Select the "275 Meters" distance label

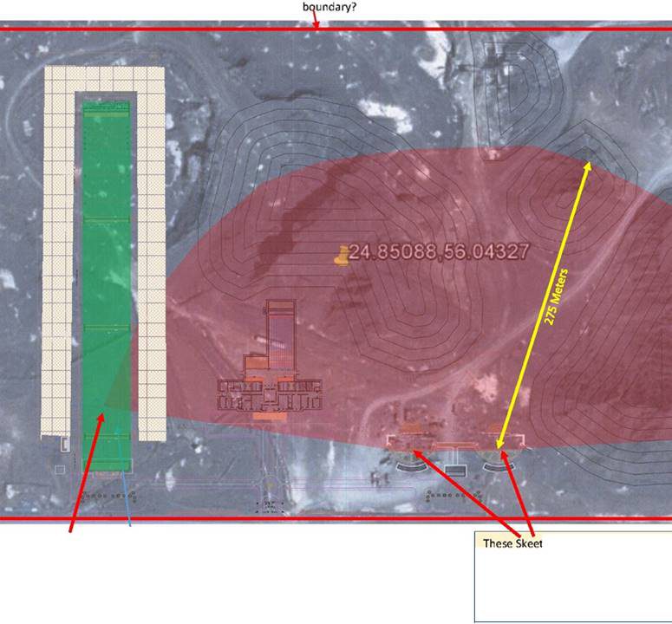(x=556, y=297)
